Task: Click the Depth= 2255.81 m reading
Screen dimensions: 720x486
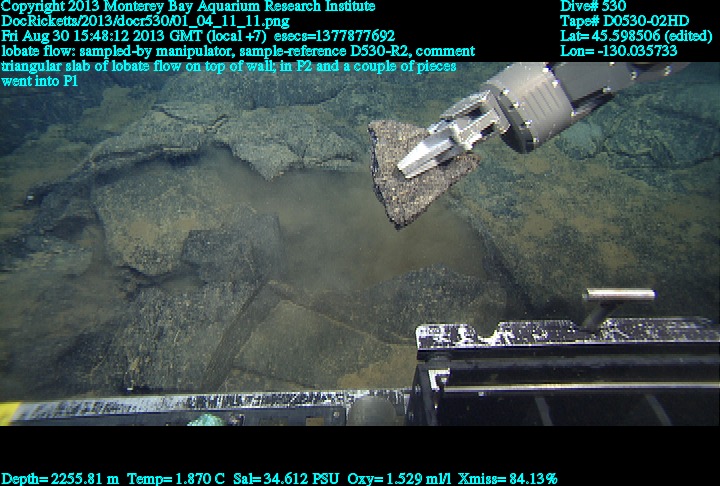Action: pos(60,479)
